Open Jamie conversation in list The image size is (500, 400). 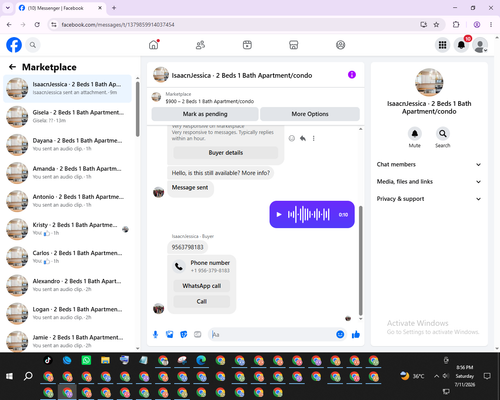67,341
